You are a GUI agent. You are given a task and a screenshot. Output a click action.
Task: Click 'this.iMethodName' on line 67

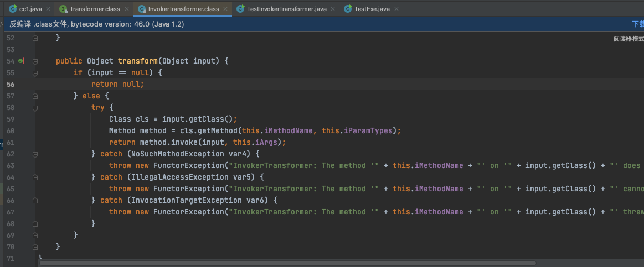429,212
